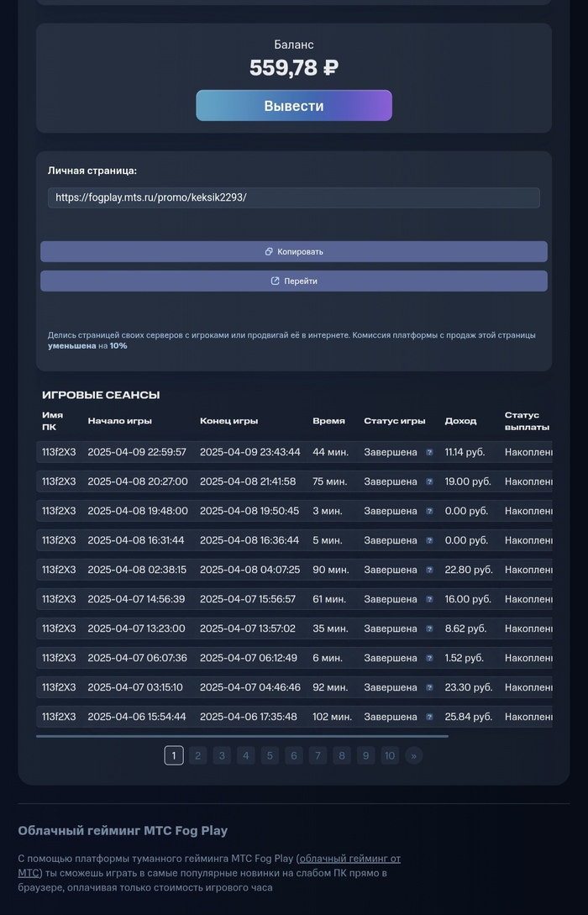Image resolution: width=588 pixels, height=915 pixels.
Task: Click the Вывести withdraw button
Action: coord(294,106)
